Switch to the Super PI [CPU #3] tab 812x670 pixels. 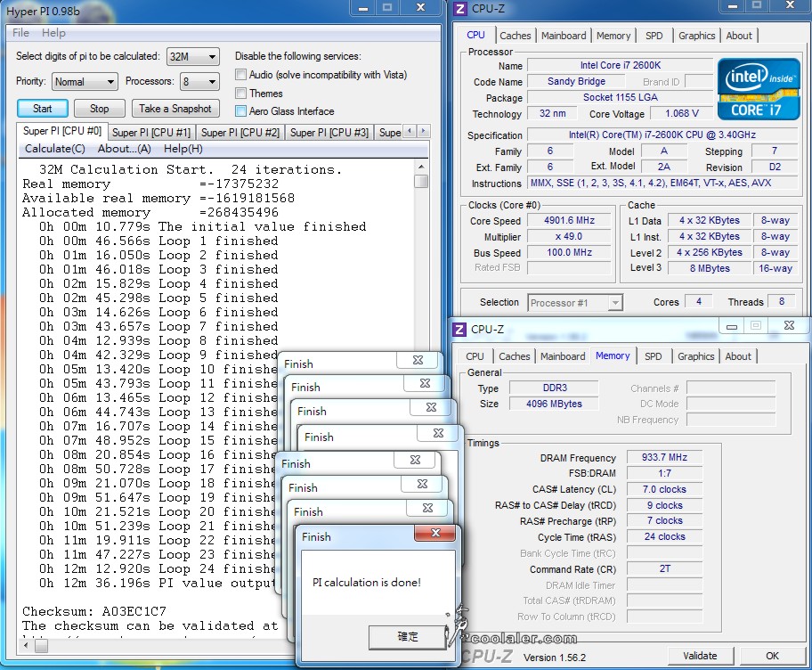click(329, 133)
